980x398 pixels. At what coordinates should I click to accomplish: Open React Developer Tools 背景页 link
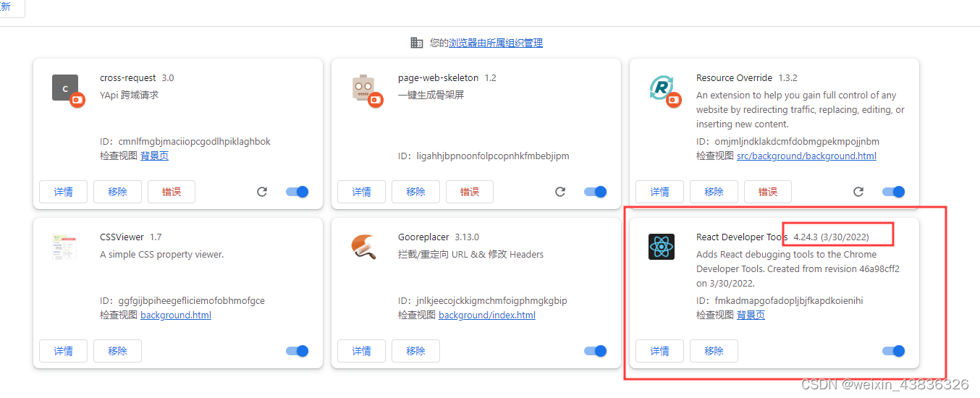(x=751, y=316)
